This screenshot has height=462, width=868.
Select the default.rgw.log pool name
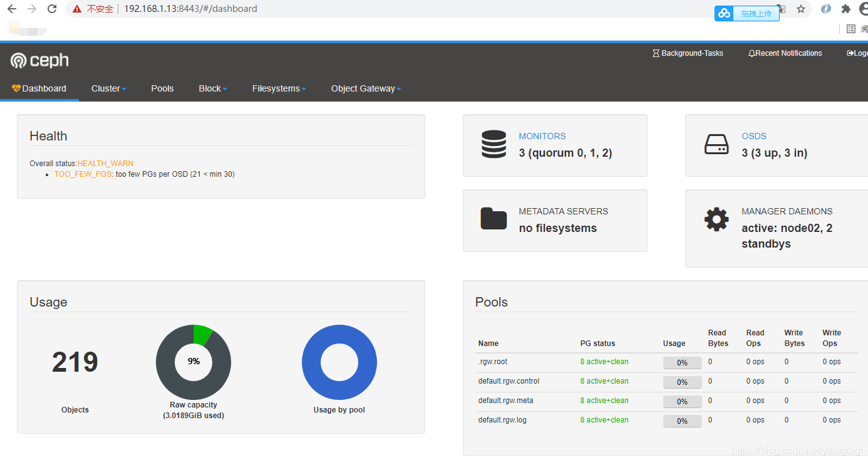point(502,420)
